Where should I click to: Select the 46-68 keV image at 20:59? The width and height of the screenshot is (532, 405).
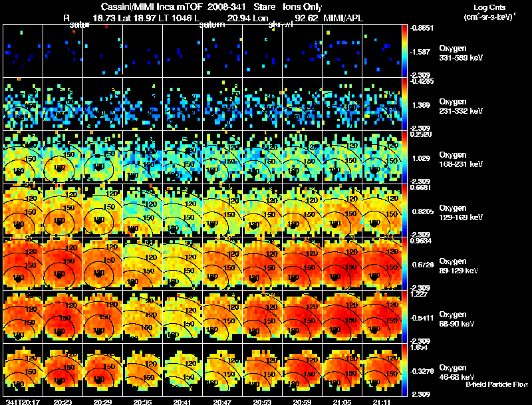click(302, 370)
